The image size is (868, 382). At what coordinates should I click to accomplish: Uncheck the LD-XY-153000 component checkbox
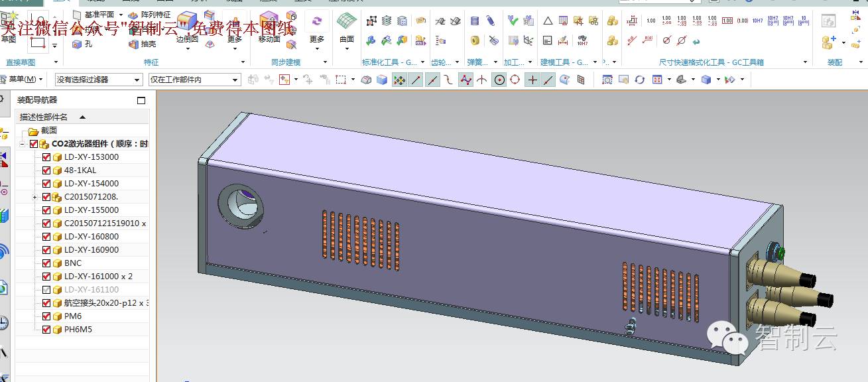[46, 157]
